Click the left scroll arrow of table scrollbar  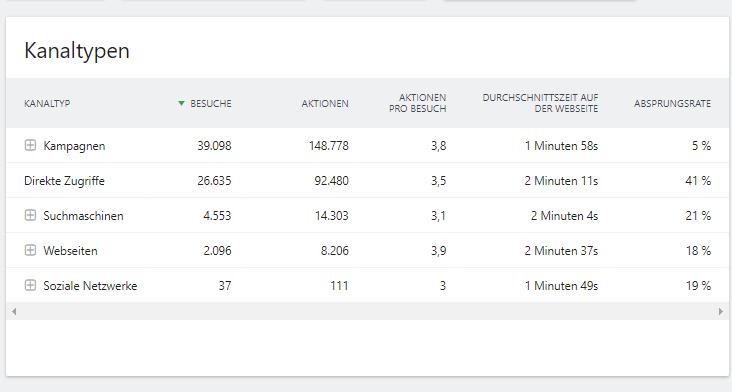(x=14, y=311)
